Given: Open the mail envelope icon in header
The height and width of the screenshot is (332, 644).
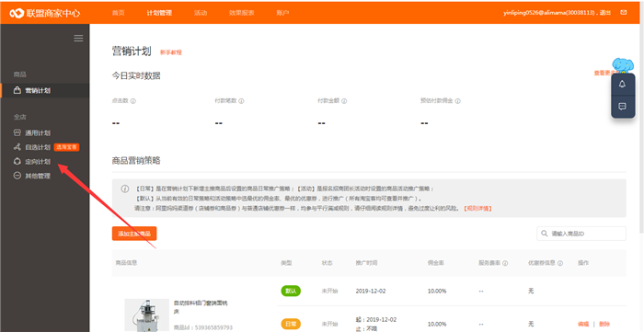Looking at the screenshot, I should click(x=624, y=13).
